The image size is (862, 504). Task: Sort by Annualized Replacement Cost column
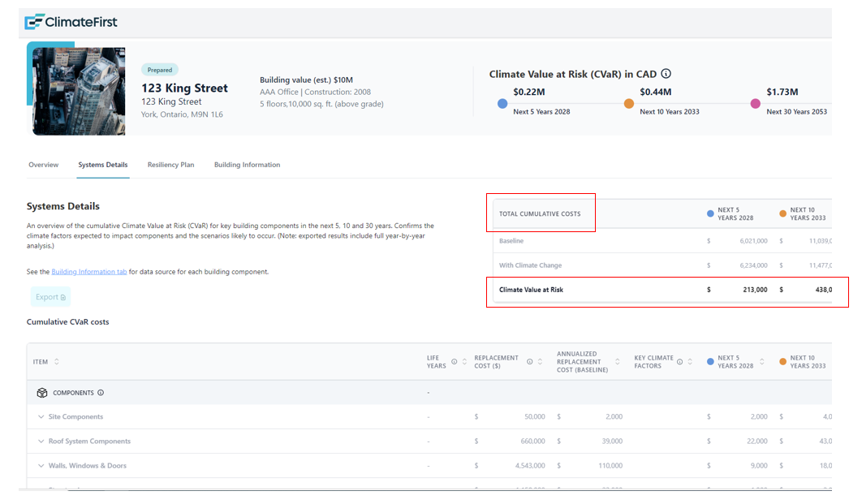coord(618,362)
